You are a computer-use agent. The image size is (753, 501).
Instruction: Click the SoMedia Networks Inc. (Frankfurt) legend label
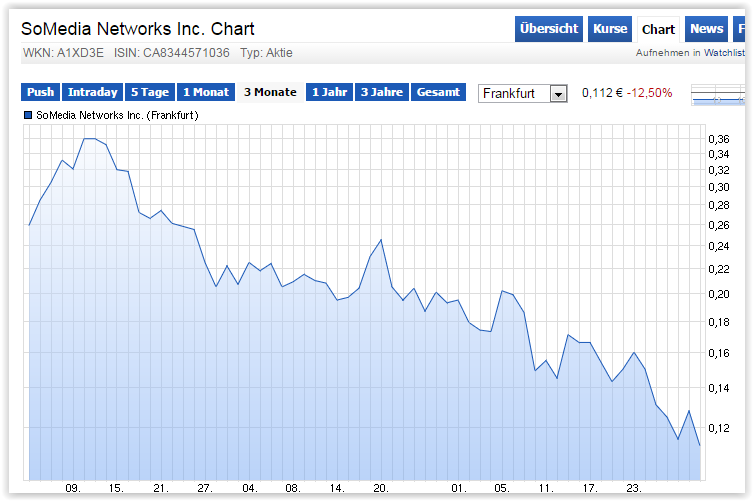click(117, 116)
